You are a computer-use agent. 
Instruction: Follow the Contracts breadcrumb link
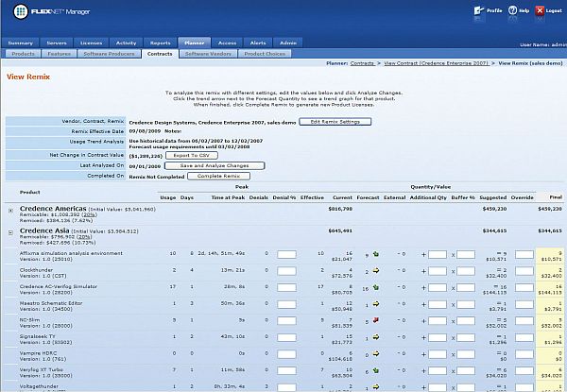coord(362,63)
